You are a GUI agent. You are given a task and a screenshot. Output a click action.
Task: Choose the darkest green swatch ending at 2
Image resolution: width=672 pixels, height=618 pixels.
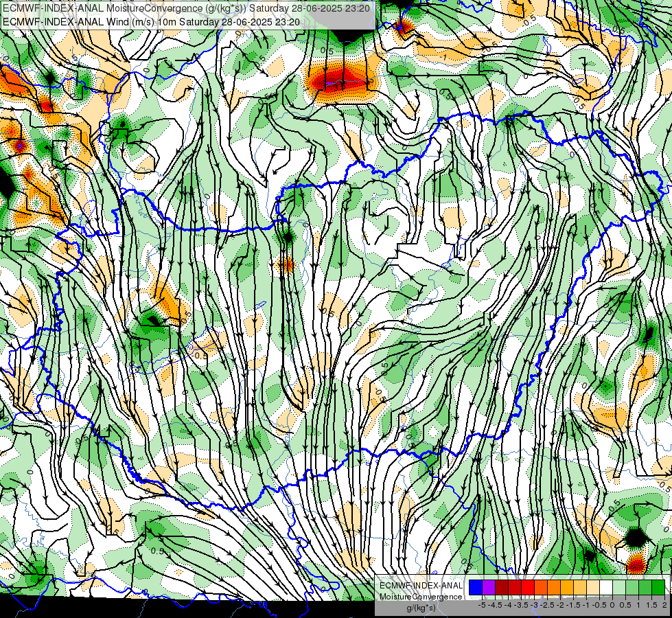tap(658, 588)
